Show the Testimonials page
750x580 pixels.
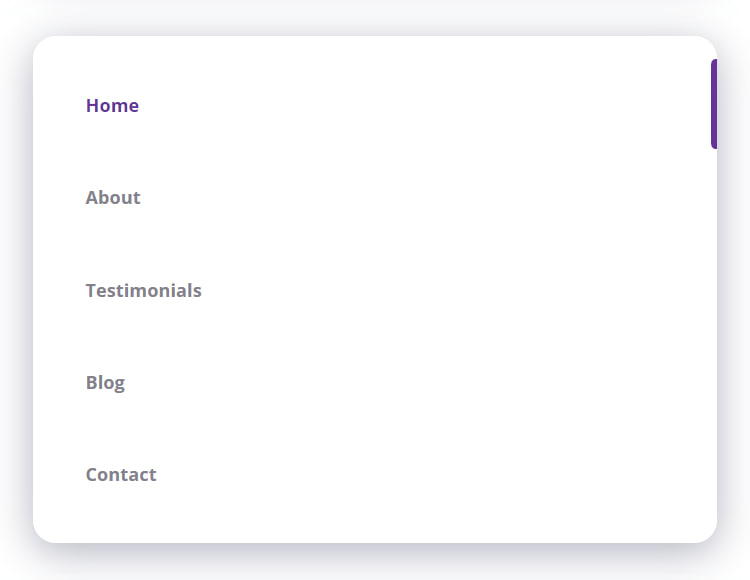coord(143,291)
